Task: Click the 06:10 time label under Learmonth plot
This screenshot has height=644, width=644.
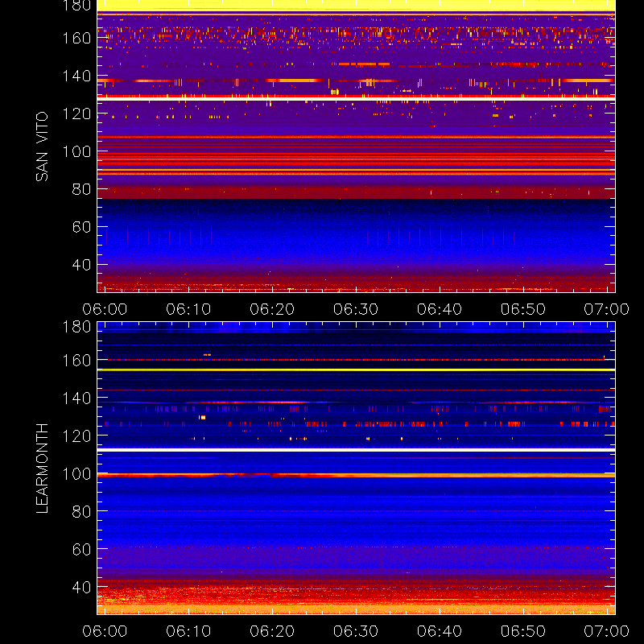Action: 188,631
